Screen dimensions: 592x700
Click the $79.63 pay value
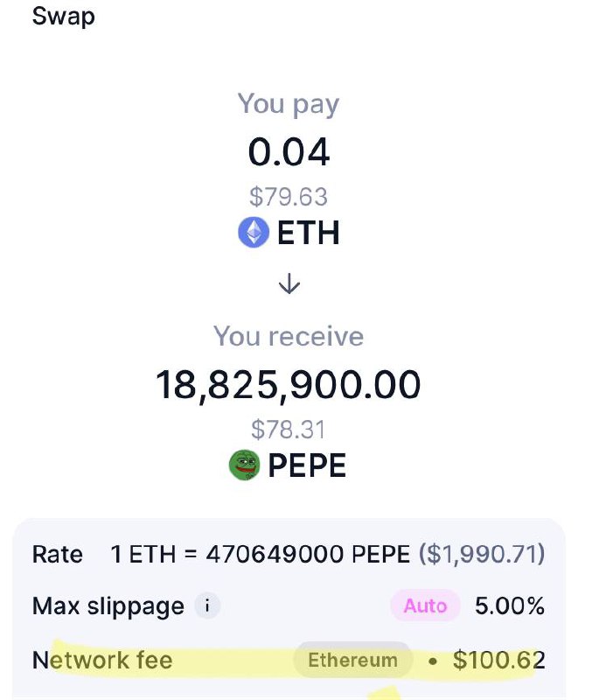coord(289,197)
